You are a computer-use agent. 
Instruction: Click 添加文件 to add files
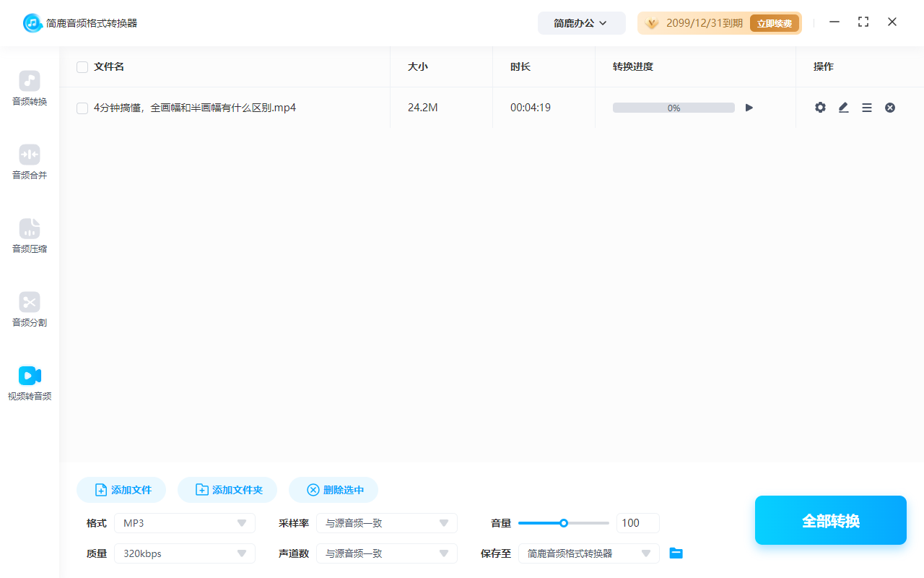121,489
